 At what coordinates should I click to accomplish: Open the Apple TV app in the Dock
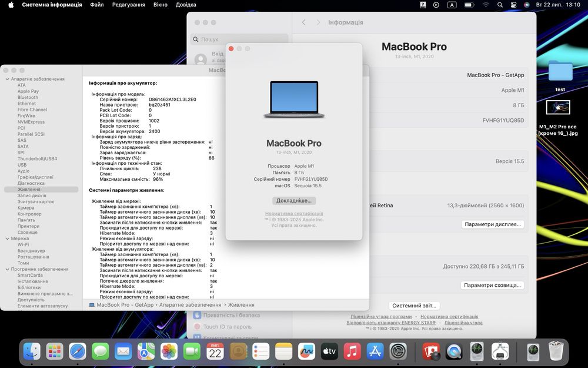329,352
